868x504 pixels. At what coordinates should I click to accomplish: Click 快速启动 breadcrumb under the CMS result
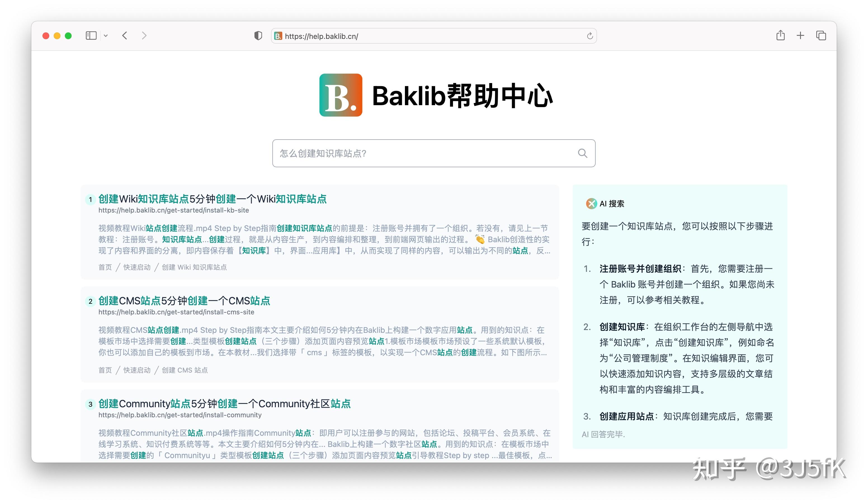137,370
